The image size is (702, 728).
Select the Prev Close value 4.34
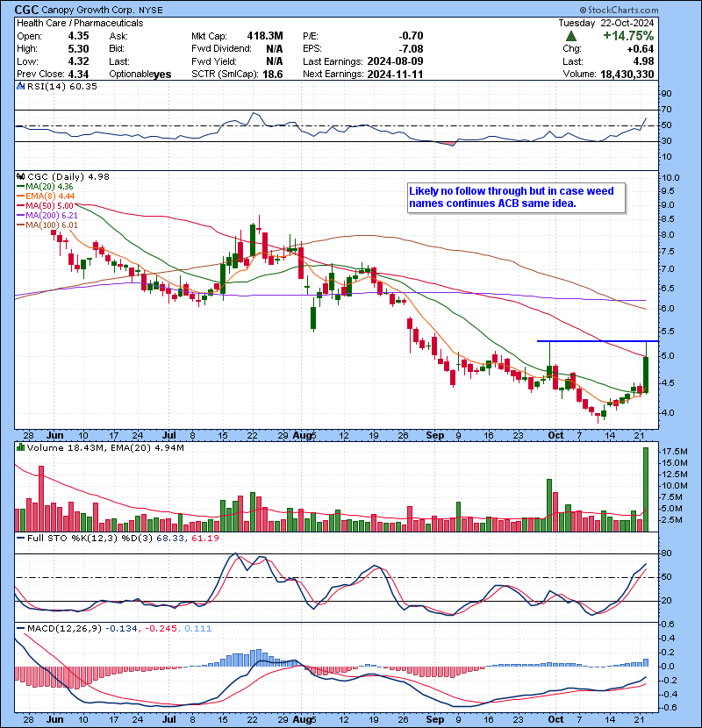tap(78, 75)
